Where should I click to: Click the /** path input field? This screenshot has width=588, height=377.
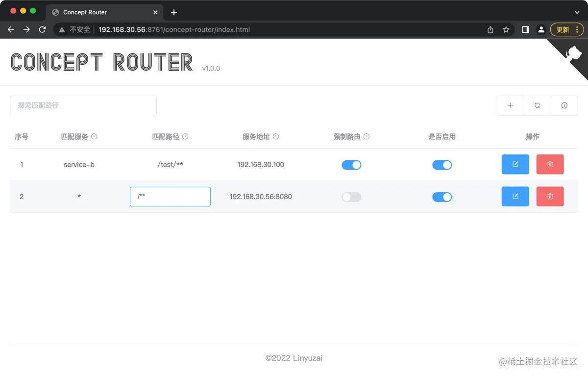[x=170, y=196]
